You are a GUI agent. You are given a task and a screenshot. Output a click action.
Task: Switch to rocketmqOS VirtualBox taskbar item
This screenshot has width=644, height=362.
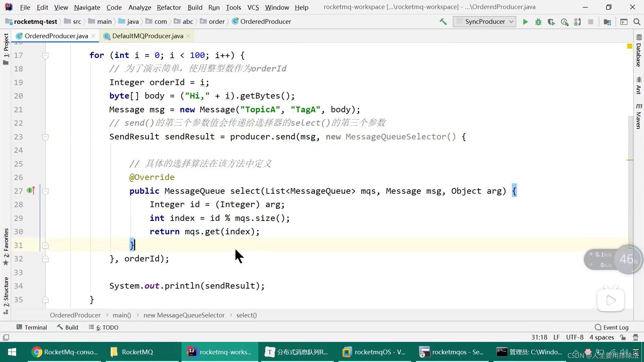pyautogui.click(x=375, y=352)
